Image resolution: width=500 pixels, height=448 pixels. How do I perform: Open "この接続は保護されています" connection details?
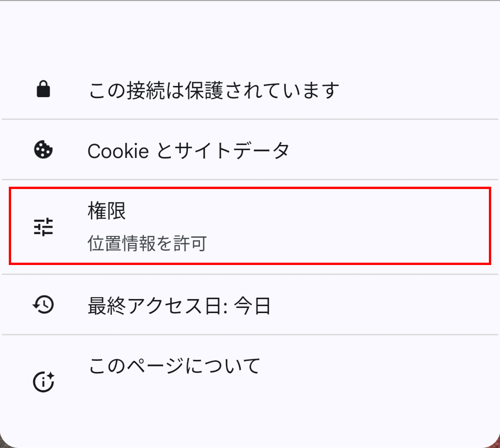213,90
